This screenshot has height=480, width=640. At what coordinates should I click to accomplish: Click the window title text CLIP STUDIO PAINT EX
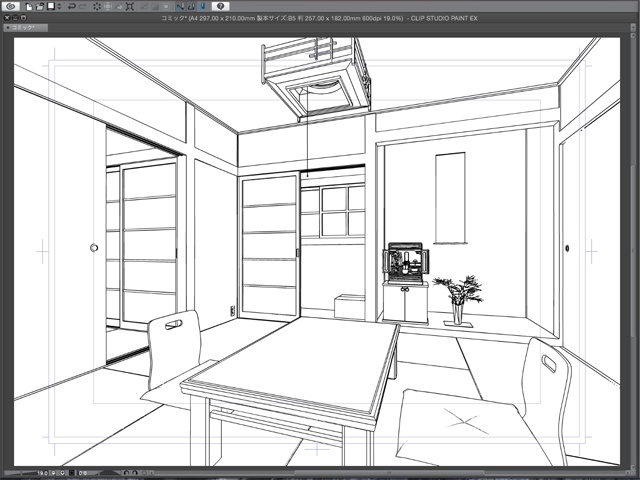click(x=444, y=18)
